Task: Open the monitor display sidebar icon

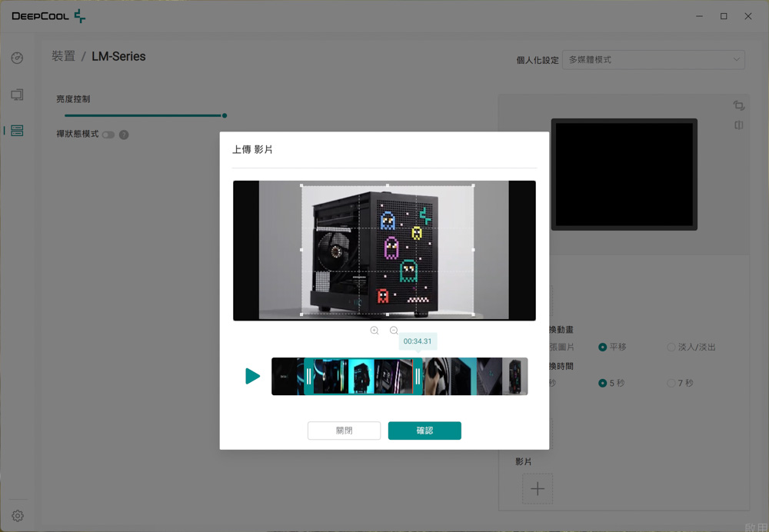Action: coord(17,95)
